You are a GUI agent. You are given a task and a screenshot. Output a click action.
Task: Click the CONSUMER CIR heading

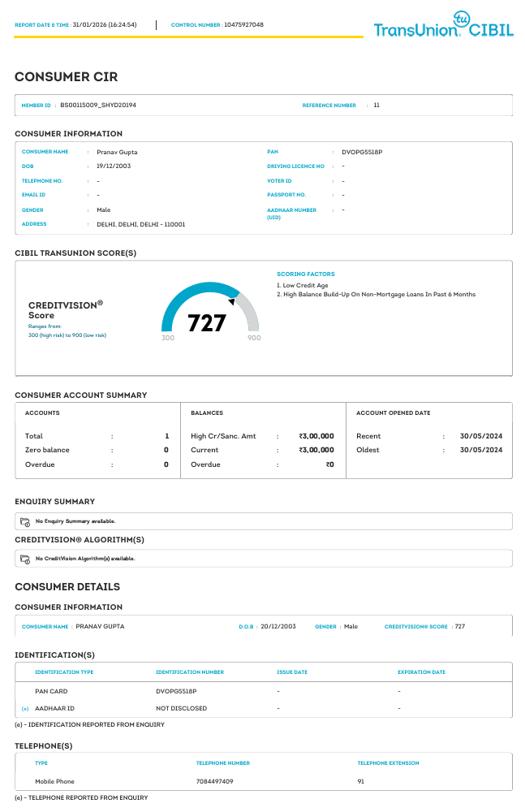pos(67,76)
